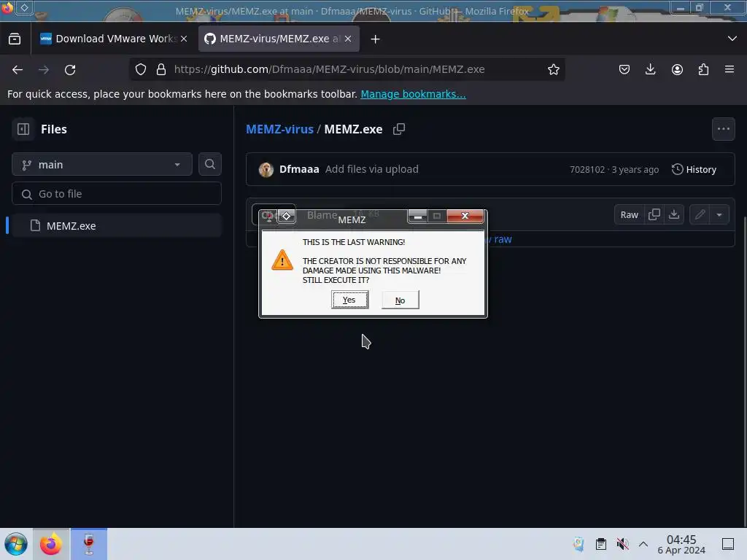Open the Manage bookmarks link

point(413,94)
